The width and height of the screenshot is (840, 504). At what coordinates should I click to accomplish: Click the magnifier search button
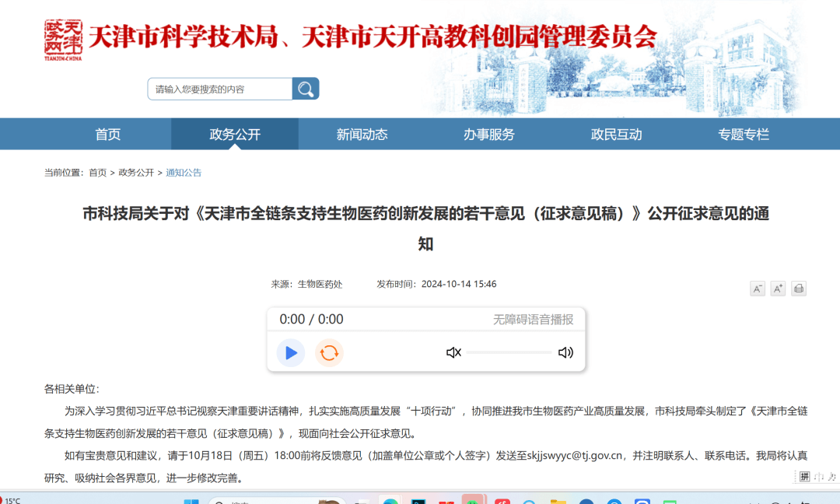306,89
